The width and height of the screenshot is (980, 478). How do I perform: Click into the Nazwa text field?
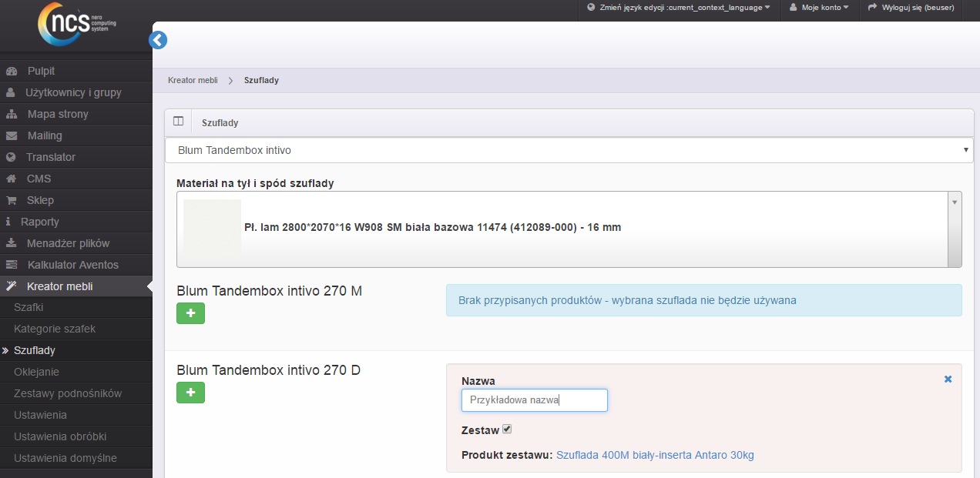534,400
